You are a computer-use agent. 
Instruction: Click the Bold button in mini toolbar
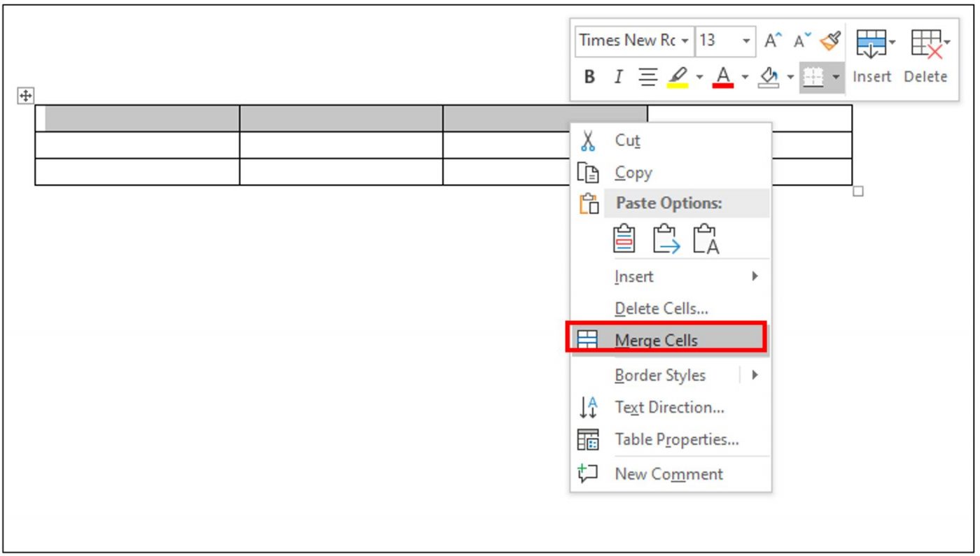[589, 77]
